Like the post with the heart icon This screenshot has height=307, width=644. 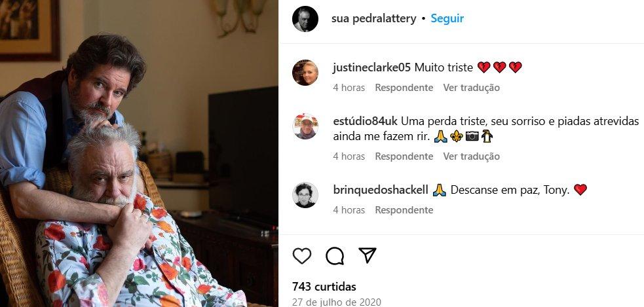(x=302, y=256)
